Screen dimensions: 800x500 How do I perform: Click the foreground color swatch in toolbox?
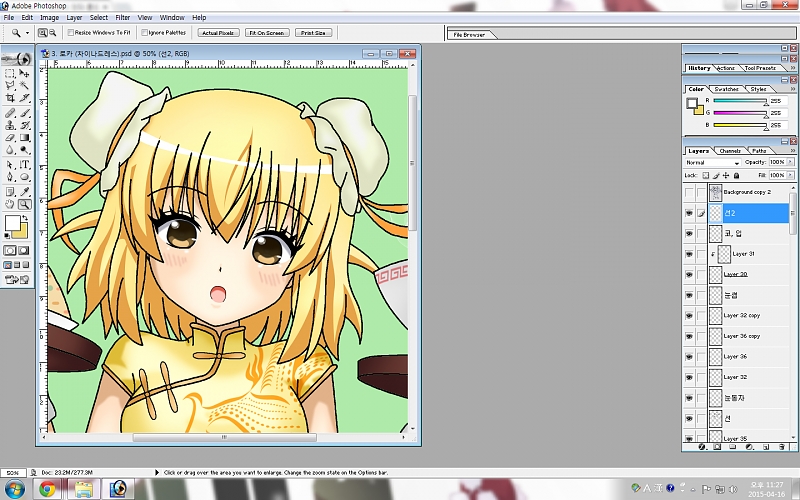pyautogui.click(x=13, y=224)
